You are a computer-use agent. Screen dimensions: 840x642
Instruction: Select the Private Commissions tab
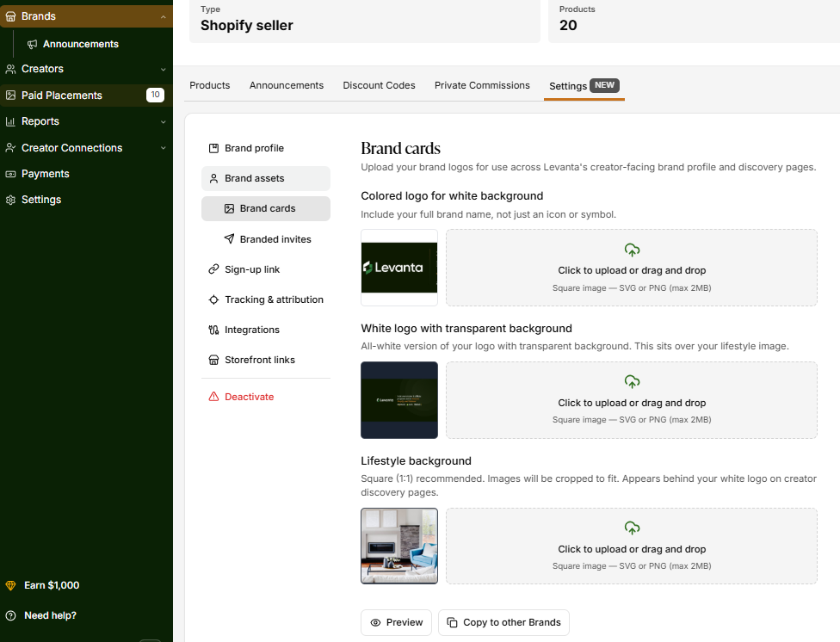[482, 86]
